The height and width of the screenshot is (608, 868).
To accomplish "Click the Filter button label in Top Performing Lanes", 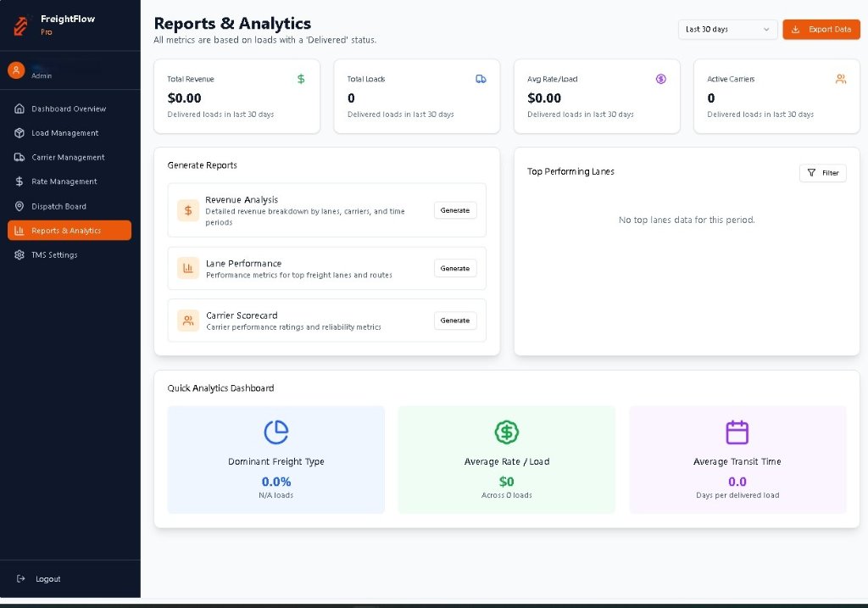I will point(831,173).
